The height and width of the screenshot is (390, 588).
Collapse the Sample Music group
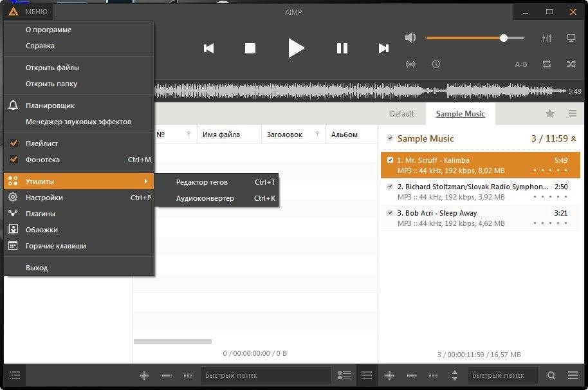click(x=573, y=139)
